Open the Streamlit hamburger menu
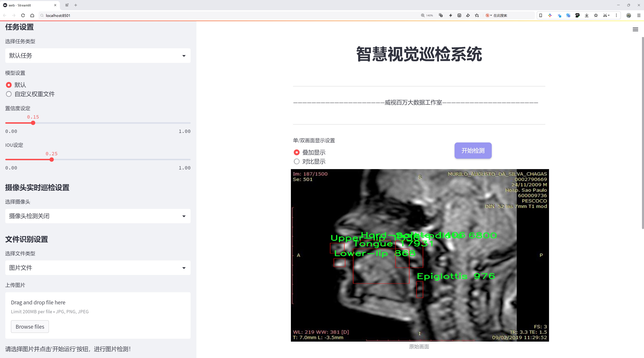The width and height of the screenshot is (644, 358). (635, 30)
